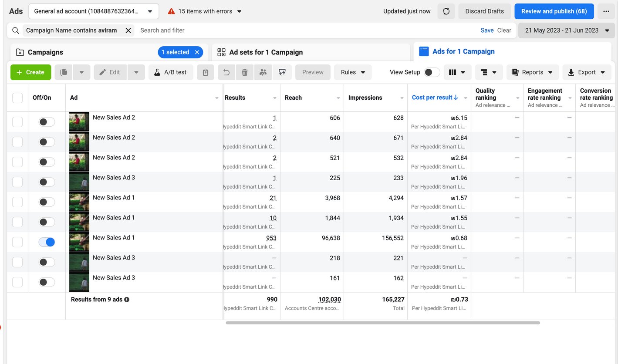The image size is (618, 364).
Task: Click the errors warning triangle icon
Action: [172, 11]
